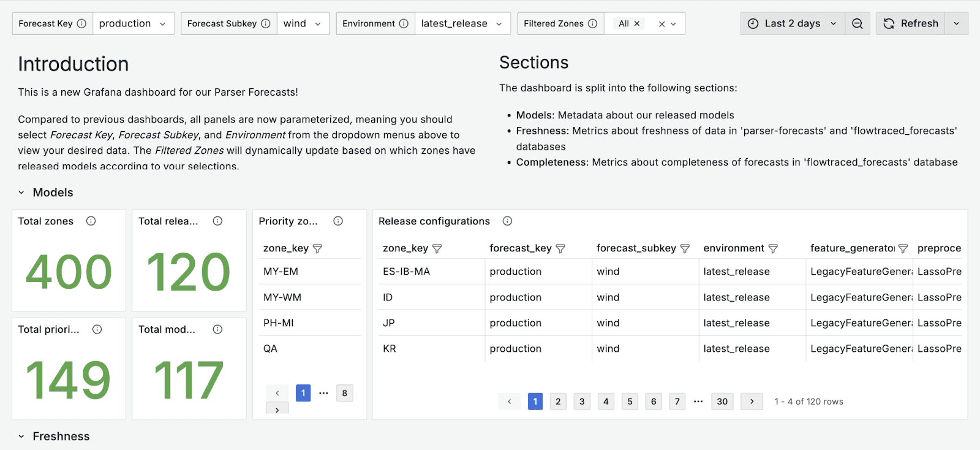The image size is (980, 450).
Task: Go to page 8 of Priority zones
Action: pyautogui.click(x=345, y=393)
